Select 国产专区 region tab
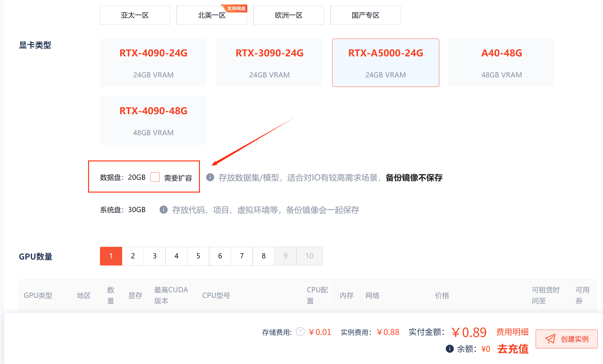Screen dimensions: 603x364 coord(365,15)
